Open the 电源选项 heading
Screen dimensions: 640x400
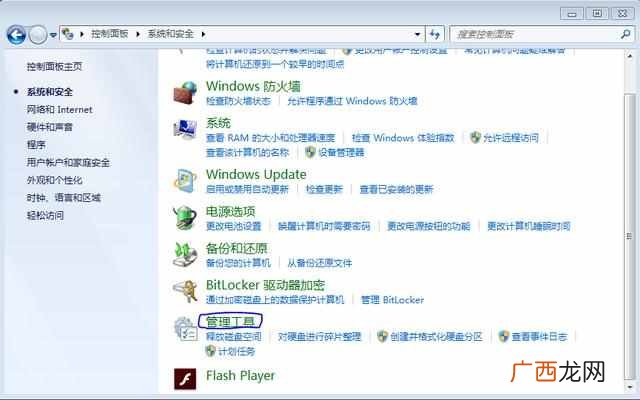231,211
